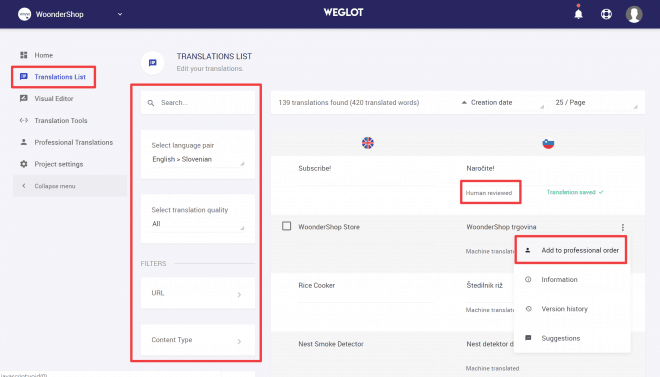Open the language pair dropdown
This screenshot has width=660, height=377.
(x=198, y=159)
